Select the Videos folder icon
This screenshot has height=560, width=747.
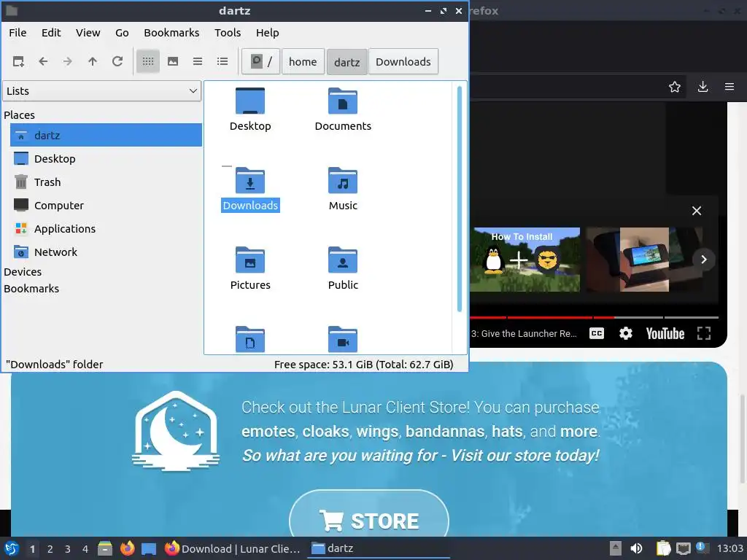[x=343, y=339]
